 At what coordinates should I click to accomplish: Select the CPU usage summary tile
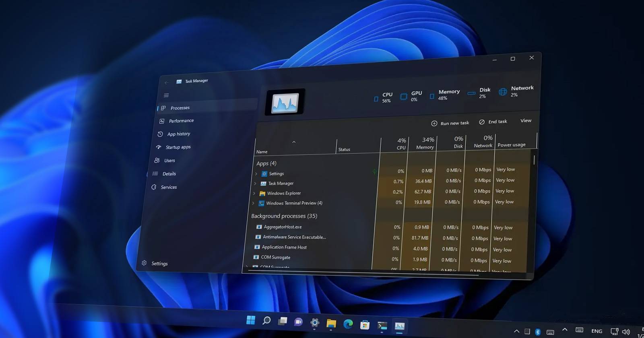click(x=383, y=97)
